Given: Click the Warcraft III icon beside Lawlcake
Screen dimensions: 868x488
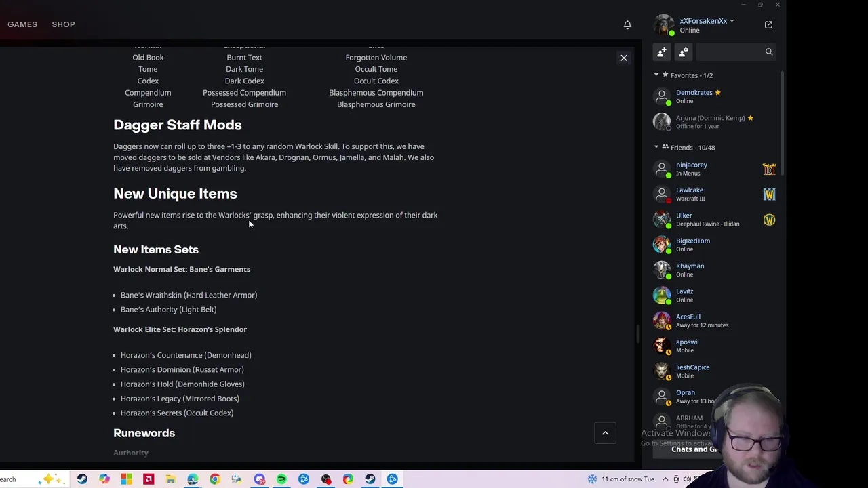Looking at the screenshot, I should 769,195.
